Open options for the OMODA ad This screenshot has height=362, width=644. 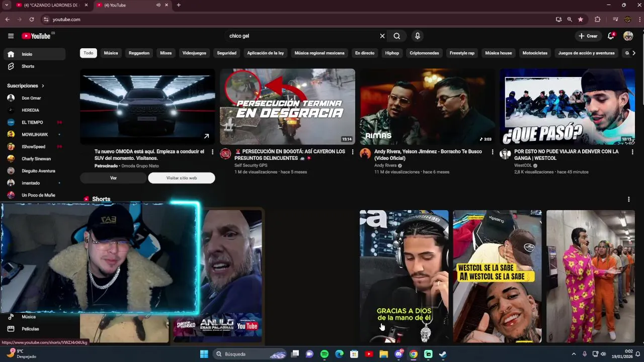(212, 152)
